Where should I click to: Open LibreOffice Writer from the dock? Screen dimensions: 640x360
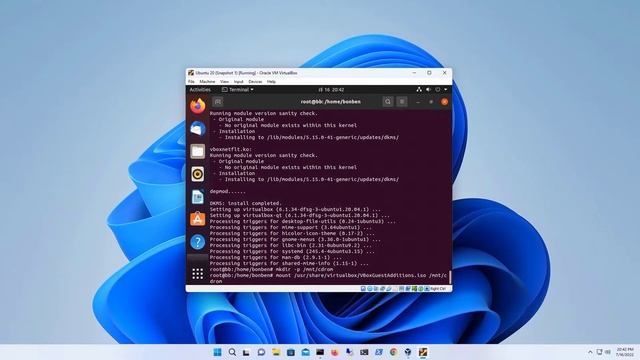point(198,197)
